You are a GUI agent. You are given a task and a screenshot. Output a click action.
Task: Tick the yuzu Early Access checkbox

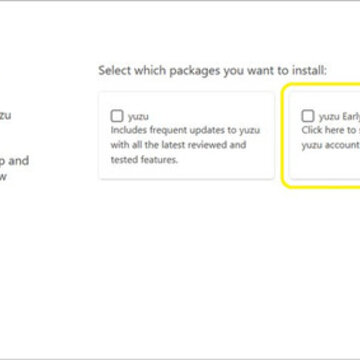point(307,116)
